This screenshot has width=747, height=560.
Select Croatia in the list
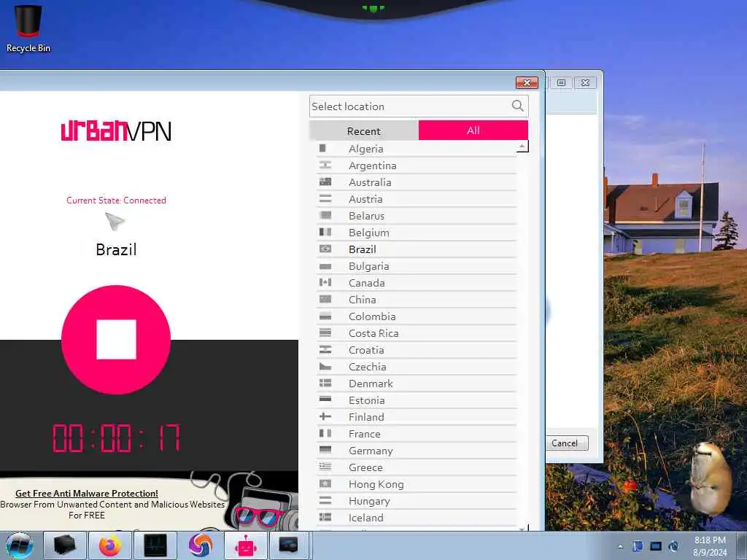(x=417, y=349)
